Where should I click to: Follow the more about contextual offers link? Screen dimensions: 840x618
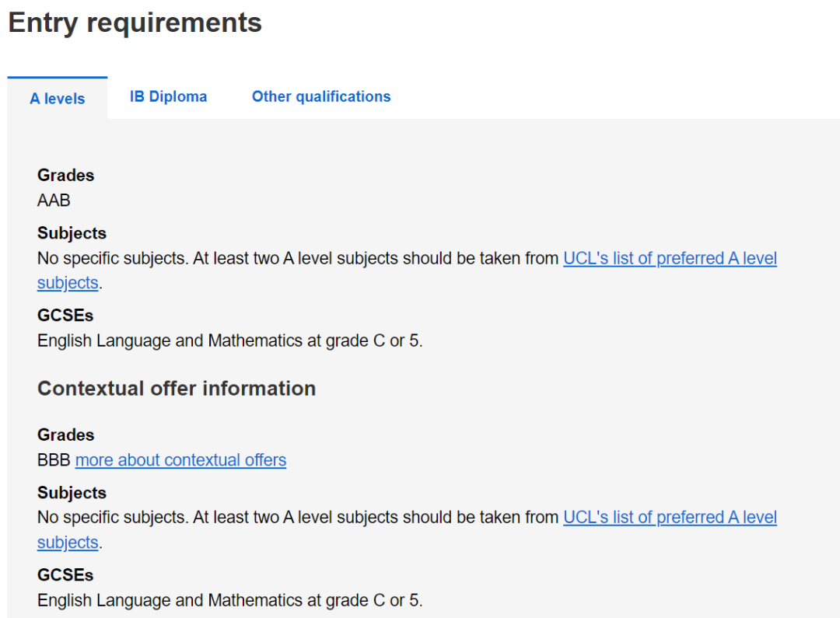point(180,460)
